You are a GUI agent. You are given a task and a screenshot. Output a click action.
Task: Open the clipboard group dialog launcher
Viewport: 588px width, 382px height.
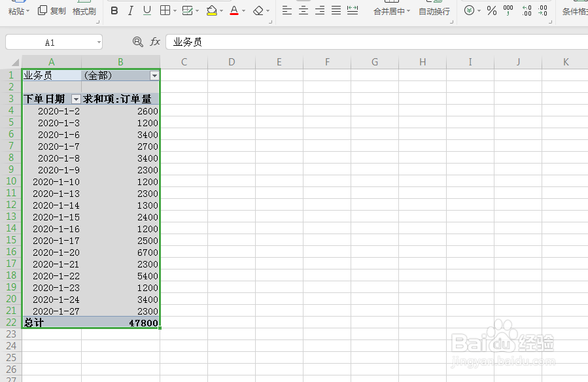click(98, 22)
